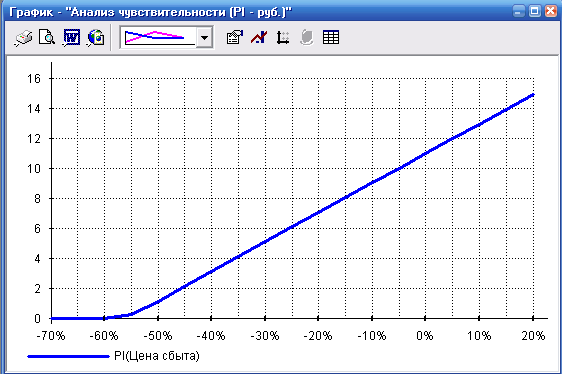Screen dimensions: 562x374
Task: Show the data table grid icon
Action: (331, 37)
